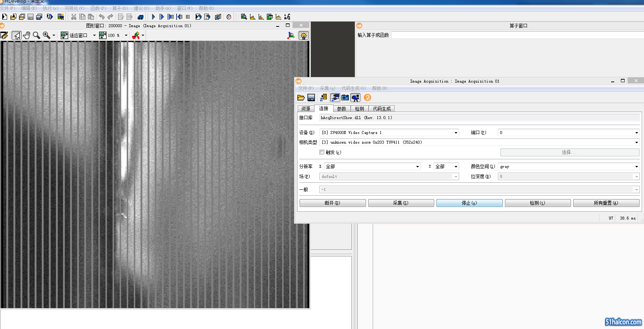Click the snap camera icon in Image Acquisition
This screenshot has width=644, height=329.
345,98
